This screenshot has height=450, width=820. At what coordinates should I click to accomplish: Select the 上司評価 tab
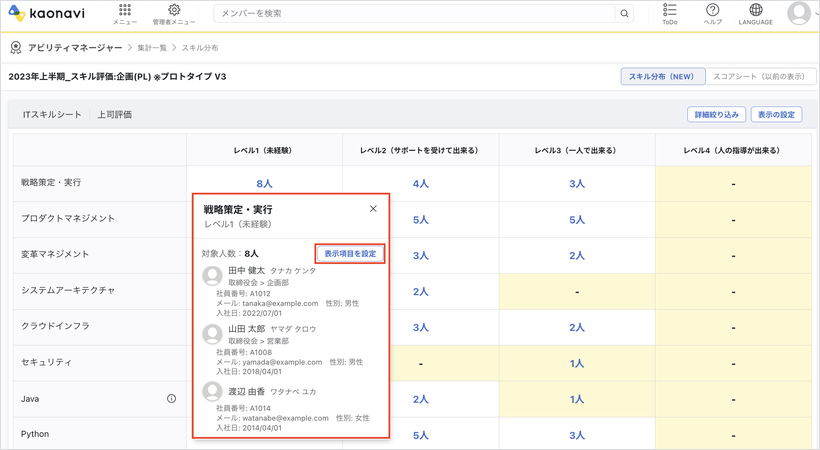click(x=115, y=115)
